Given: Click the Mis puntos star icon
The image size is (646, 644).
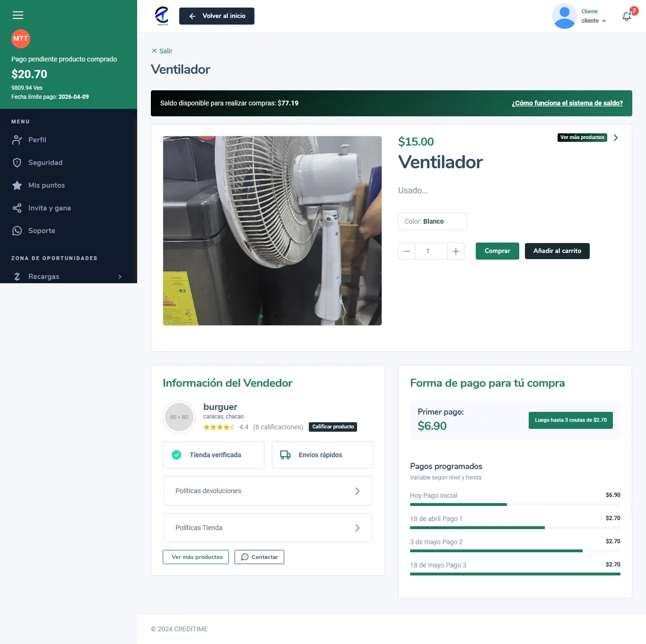Looking at the screenshot, I should click(17, 185).
